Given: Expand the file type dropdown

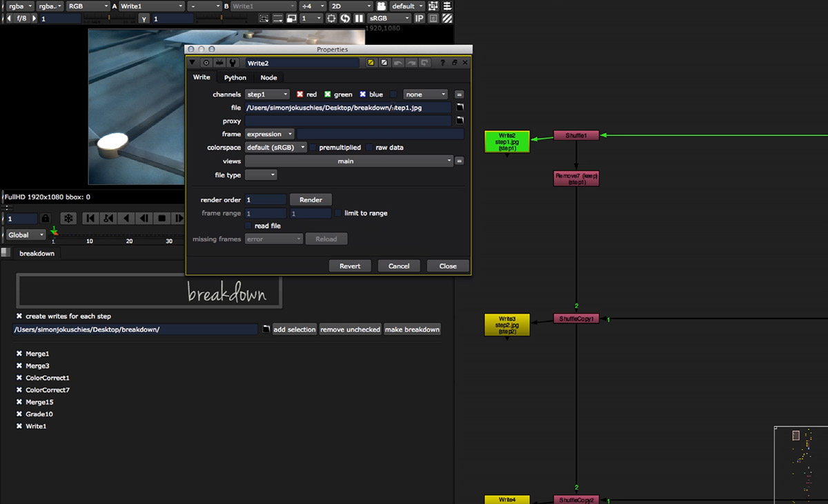Looking at the screenshot, I should pos(261,175).
